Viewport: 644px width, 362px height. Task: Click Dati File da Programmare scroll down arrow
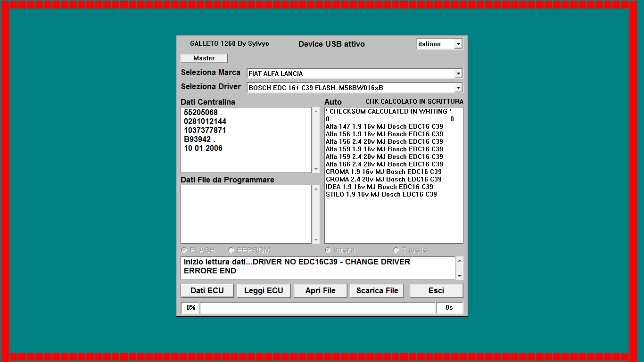[x=316, y=239]
